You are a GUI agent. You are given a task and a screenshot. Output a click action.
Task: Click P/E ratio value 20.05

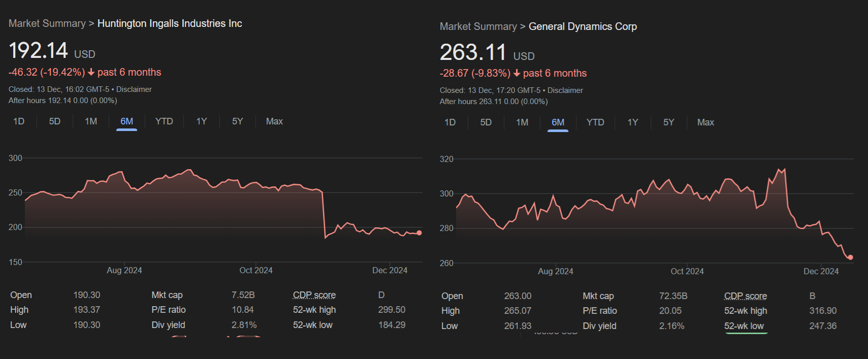[670, 311]
